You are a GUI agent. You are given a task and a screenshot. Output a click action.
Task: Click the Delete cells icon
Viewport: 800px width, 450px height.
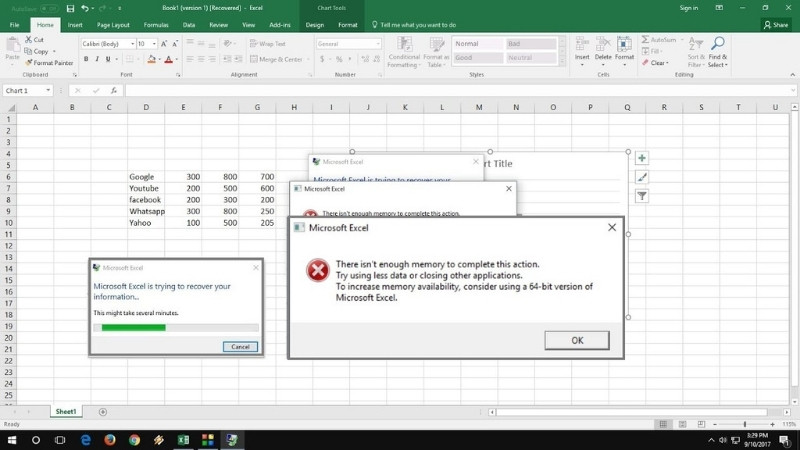[603, 44]
